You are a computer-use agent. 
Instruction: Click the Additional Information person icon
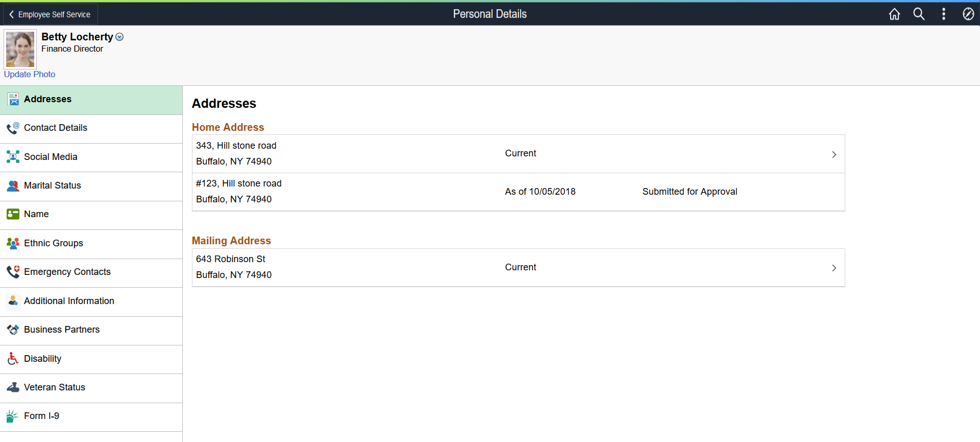coord(13,301)
